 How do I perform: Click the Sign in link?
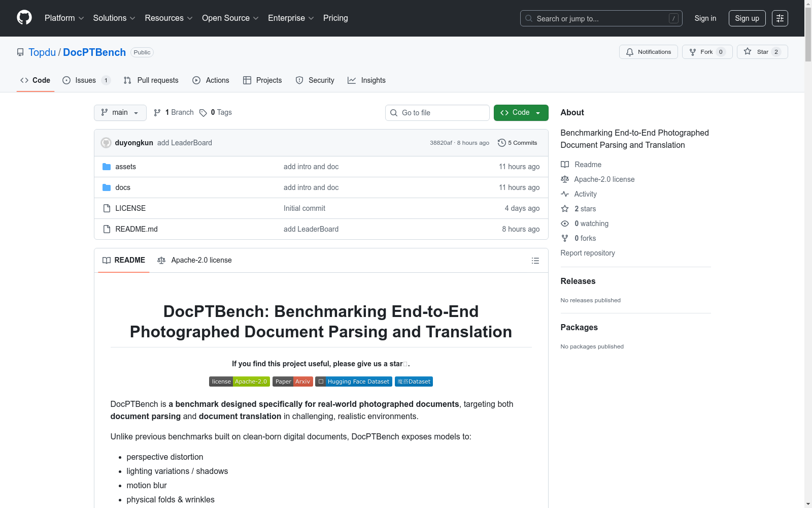tap(705, 18)
